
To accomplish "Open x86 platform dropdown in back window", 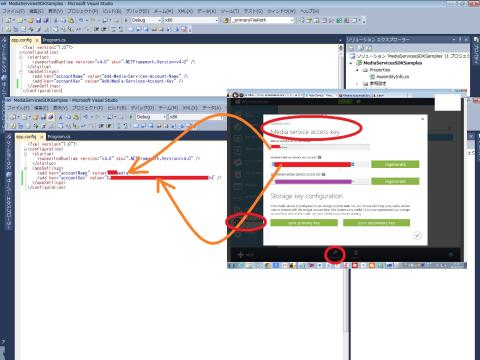I will coord(216,20).
